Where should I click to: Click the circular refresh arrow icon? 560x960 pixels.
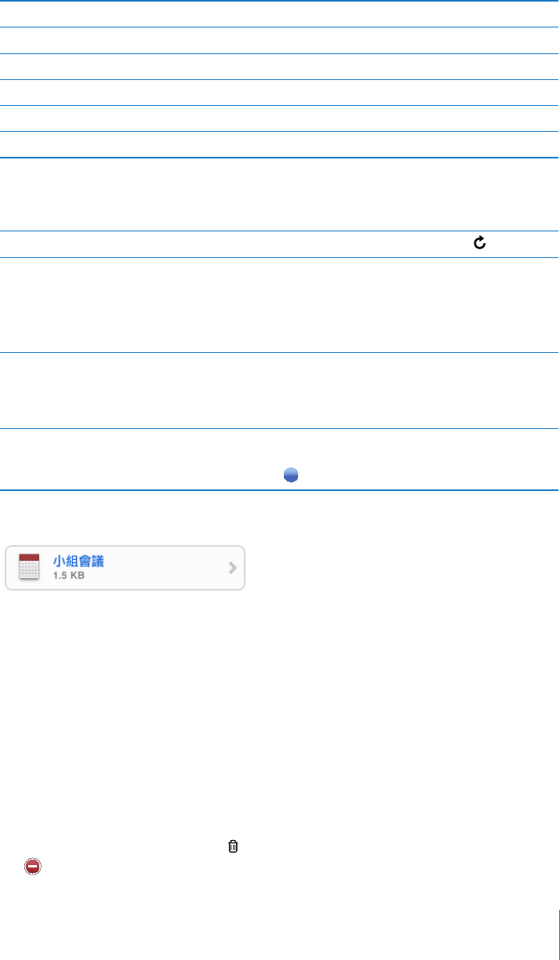480,245
